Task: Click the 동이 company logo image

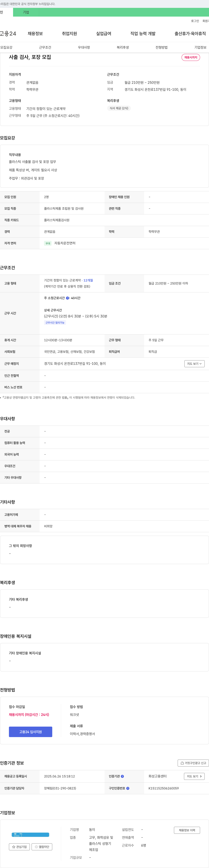Action: [x=30, y=834]
